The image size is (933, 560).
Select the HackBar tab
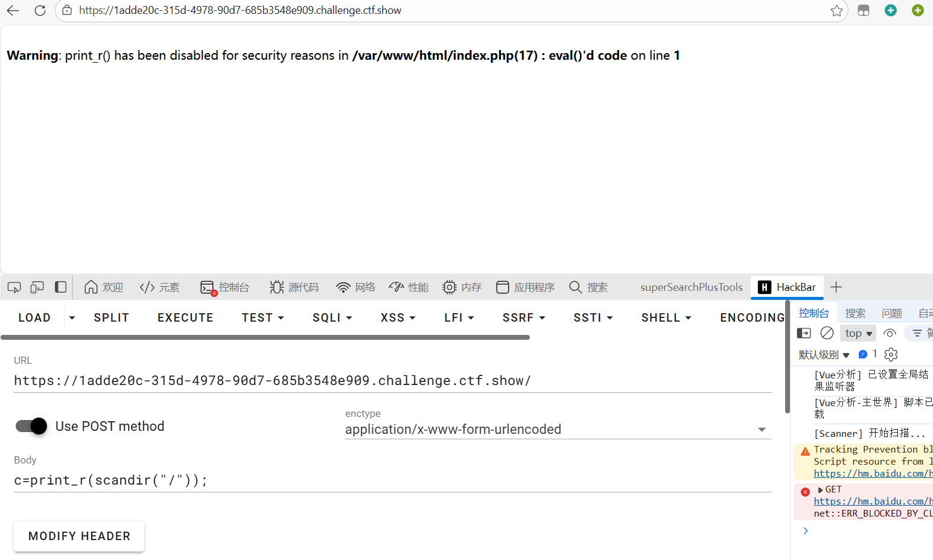point(787,287)
